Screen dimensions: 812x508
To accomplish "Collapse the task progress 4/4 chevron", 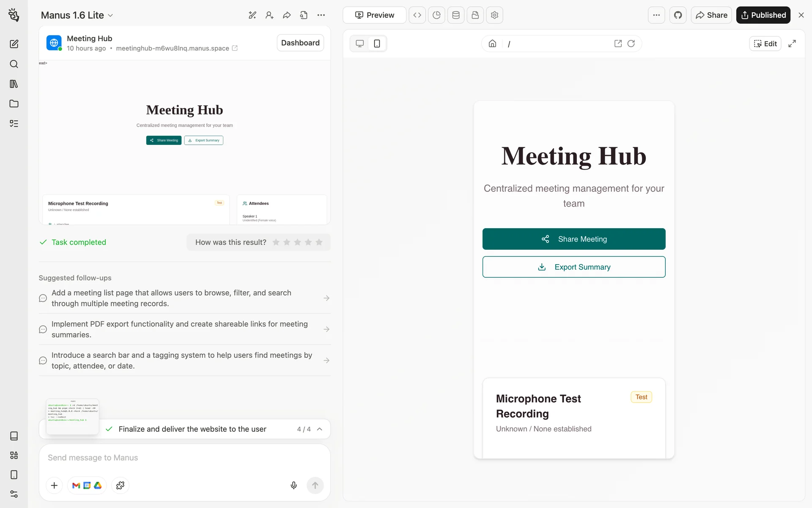I will [320, 429].
